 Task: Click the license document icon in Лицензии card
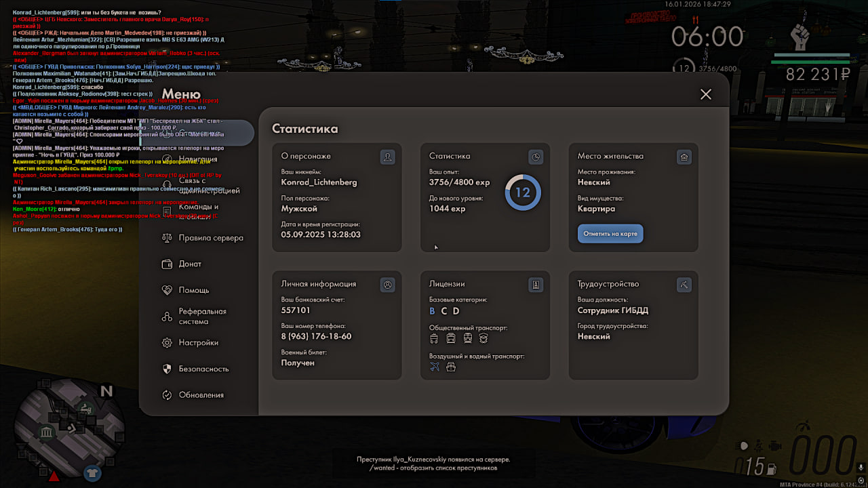[x=536, y=285]
